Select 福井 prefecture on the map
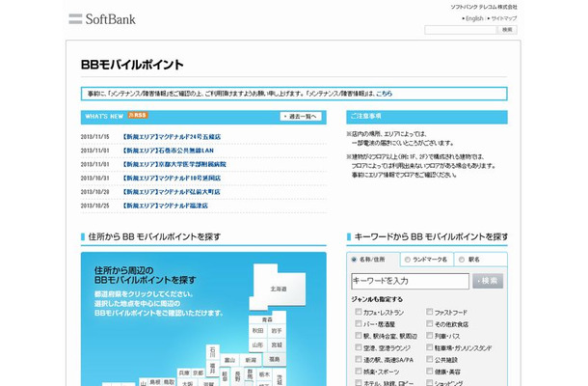 tap(213, 368)
